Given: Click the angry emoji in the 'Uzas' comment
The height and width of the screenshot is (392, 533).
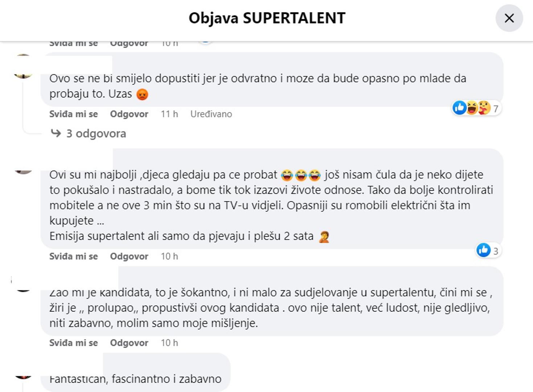Looking at the screenshot, I should [x=142, y=94].
